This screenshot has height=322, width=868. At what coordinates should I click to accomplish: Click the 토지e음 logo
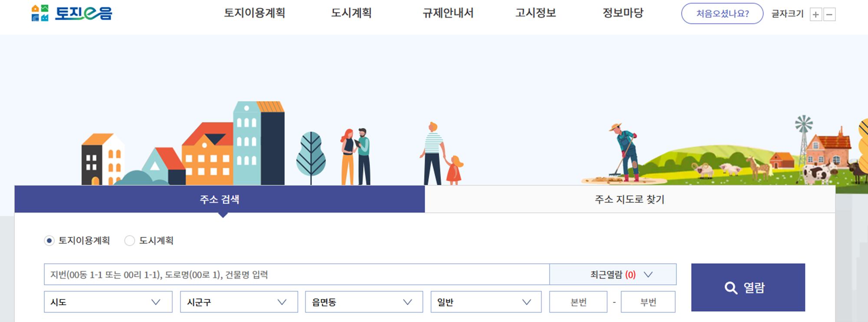point(72,13)
